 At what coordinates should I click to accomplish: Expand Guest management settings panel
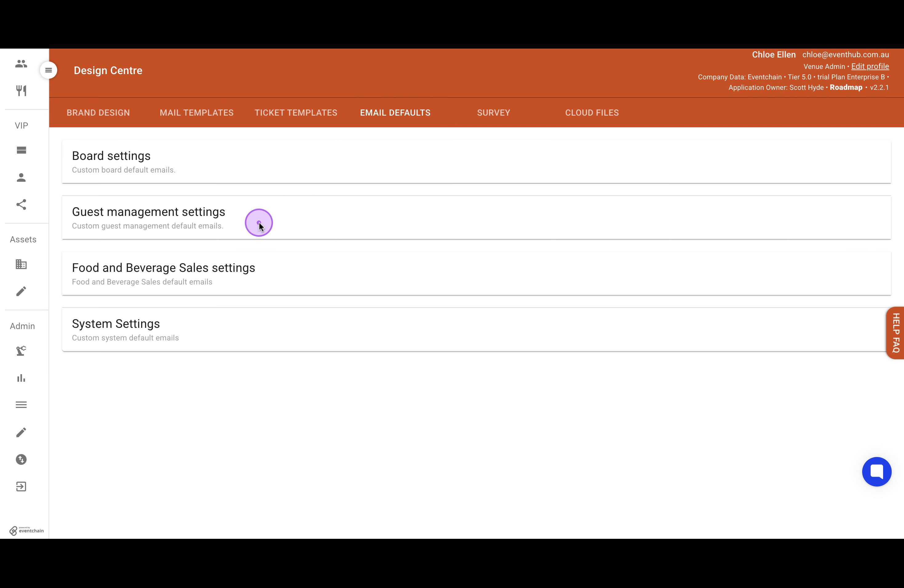476,218
